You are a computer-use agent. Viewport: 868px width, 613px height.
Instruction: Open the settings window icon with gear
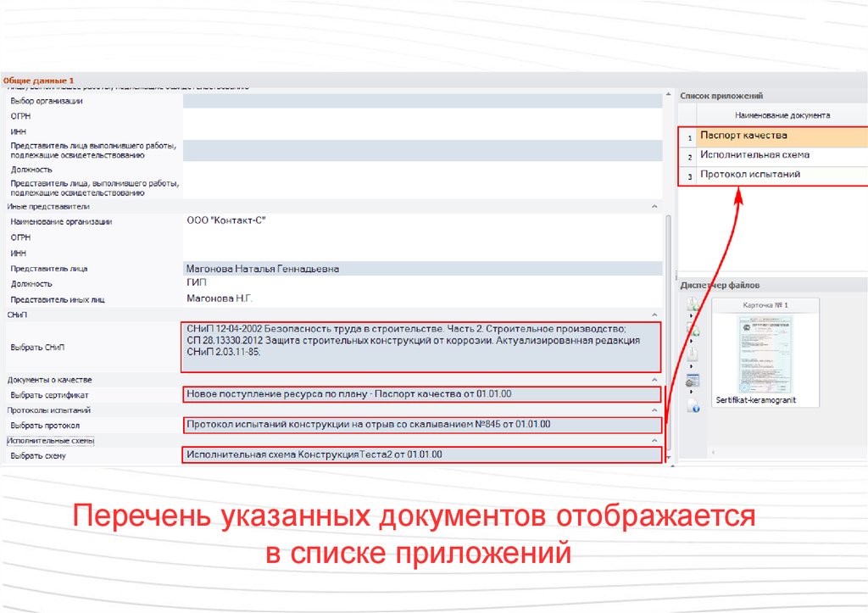693,380
